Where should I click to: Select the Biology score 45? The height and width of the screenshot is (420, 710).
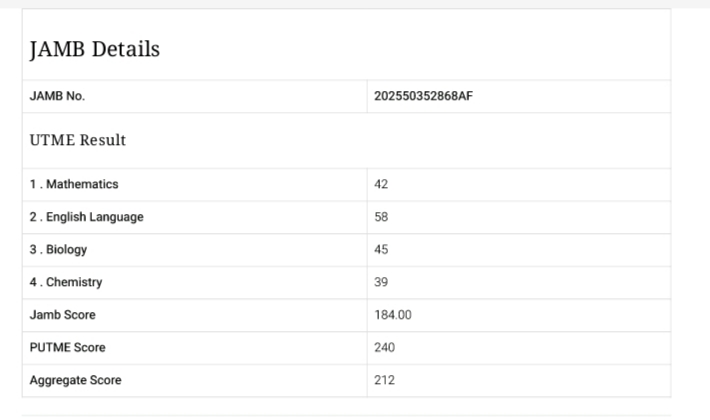pos(381,250)
